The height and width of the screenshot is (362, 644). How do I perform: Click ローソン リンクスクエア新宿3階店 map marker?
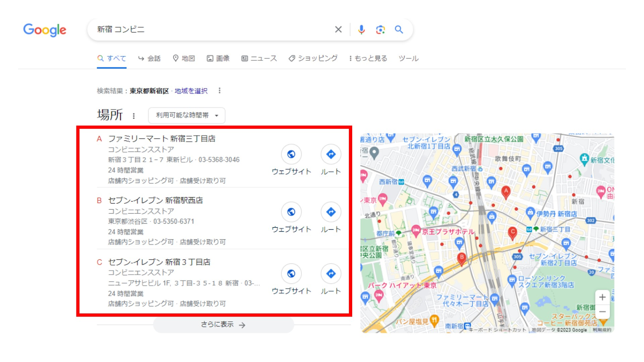pos(512,280)
